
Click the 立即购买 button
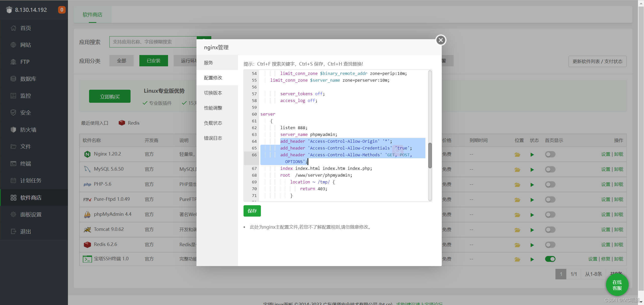[110, 96]
